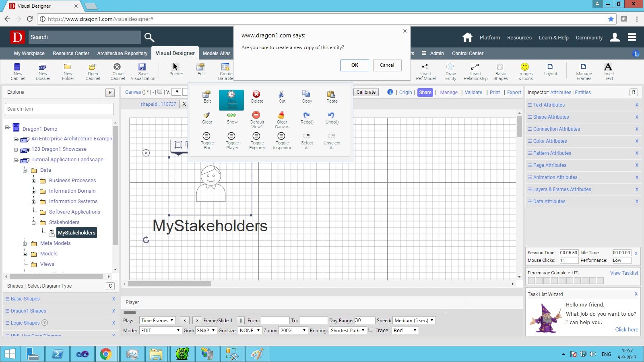Open the Platform menu
This screenshot has width=644, height=362.
click(489, 37)
